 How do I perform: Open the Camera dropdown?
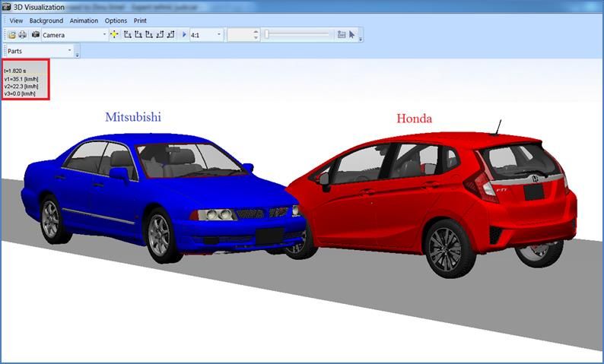click(104, 35)
